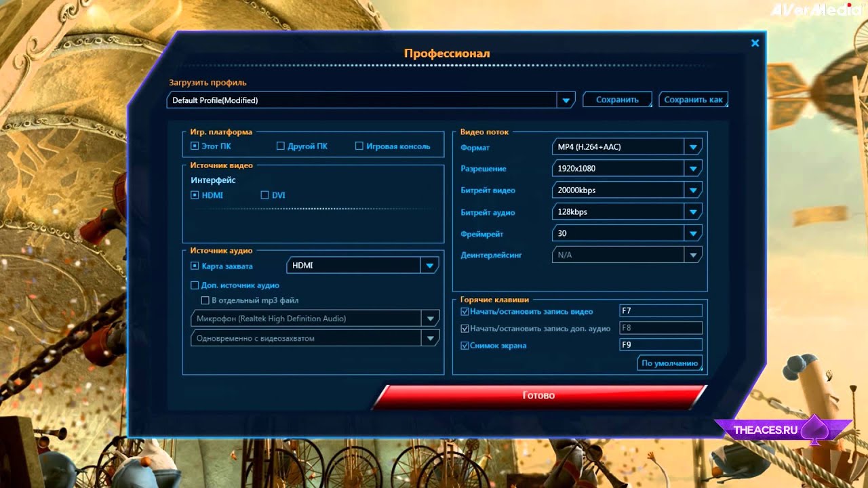Toggle Начать/остановить запись доп. аудио checkbox
The height and width of the screenshot is (488, 868).
[465, 329]
